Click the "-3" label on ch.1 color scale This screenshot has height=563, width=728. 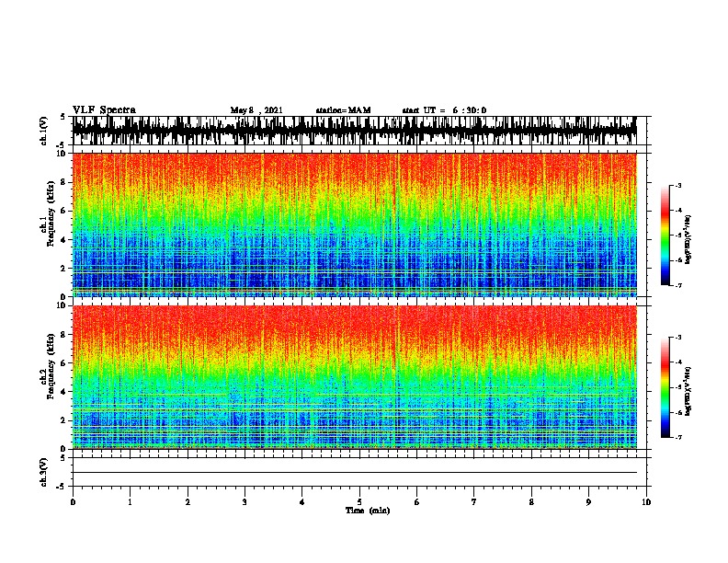[677, 185]
